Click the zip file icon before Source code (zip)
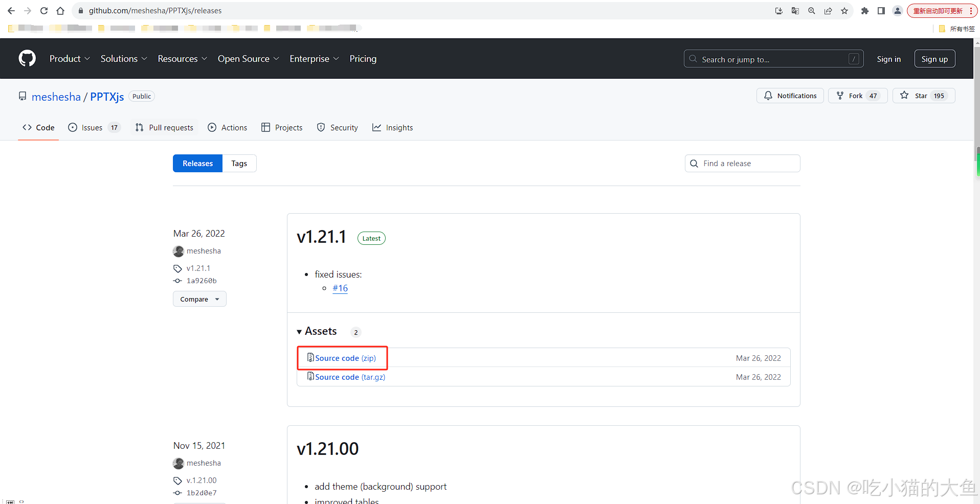980x504 pixels. pos(310,357)
